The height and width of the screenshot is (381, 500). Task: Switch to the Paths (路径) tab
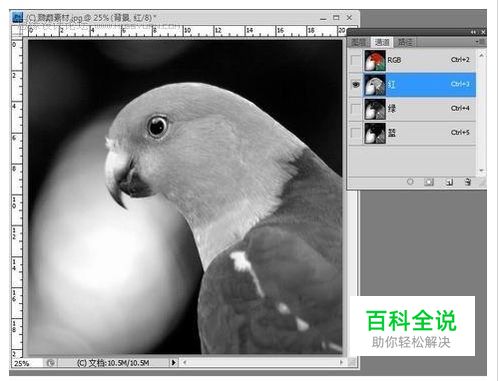point(405,42)
